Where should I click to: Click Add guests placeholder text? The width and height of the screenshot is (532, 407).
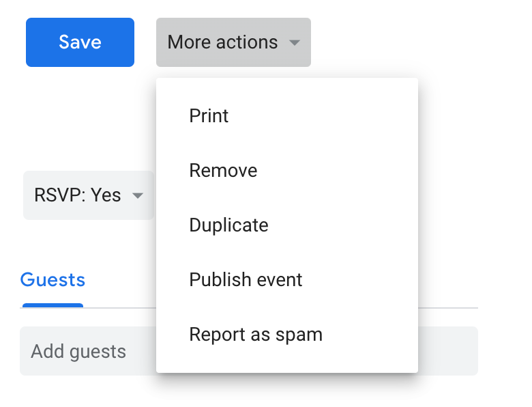(78, 352)
